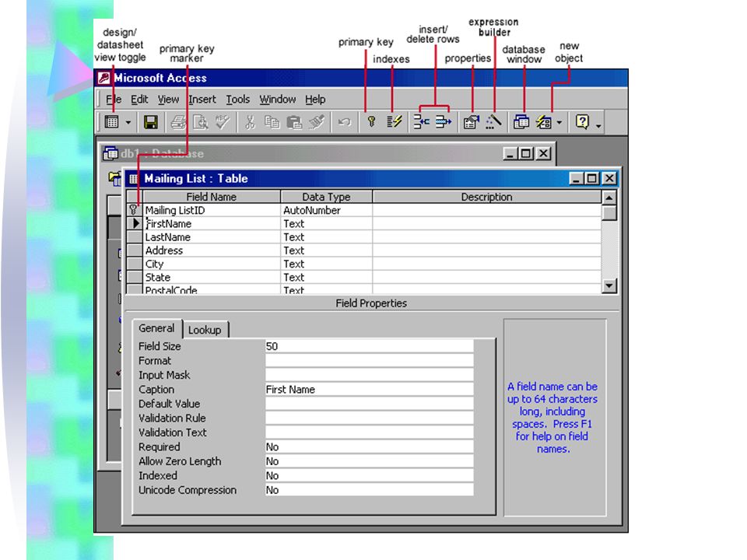Click the Spelling check icon

click(x=223, y=122)
